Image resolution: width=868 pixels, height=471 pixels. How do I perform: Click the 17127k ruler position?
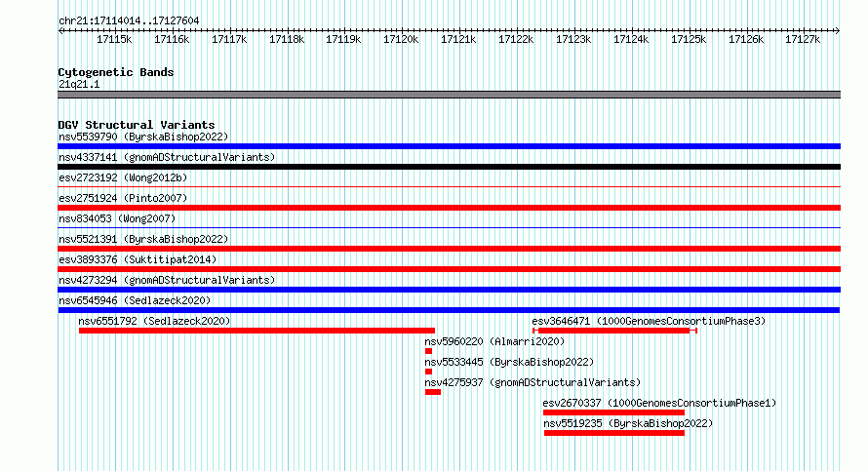click(x=803, y=39)
